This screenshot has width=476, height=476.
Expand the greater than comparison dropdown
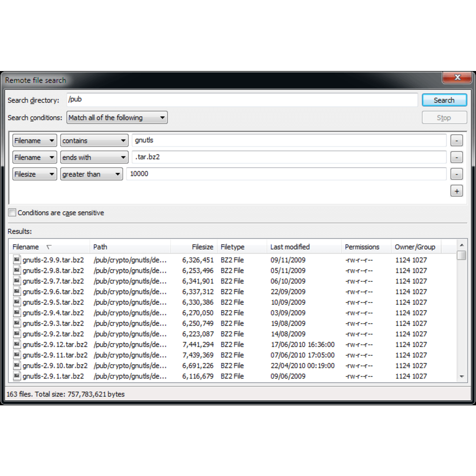coord(91,174)
